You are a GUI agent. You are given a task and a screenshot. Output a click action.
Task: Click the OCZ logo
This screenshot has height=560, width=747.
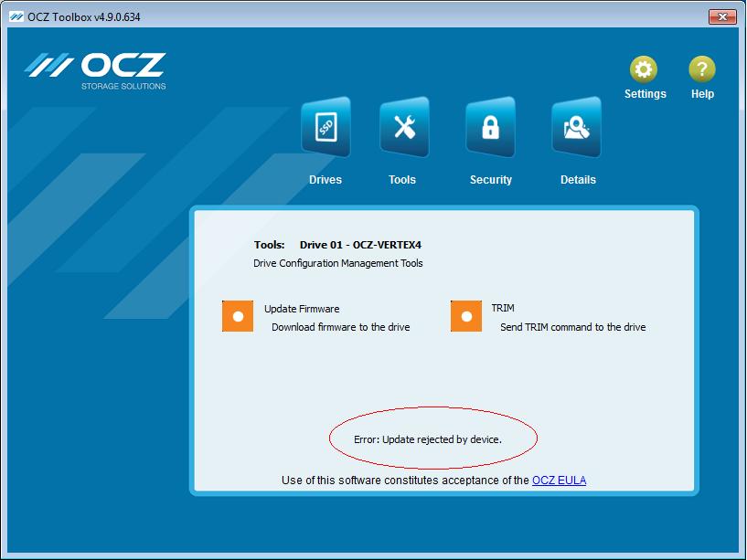[95, 70]
